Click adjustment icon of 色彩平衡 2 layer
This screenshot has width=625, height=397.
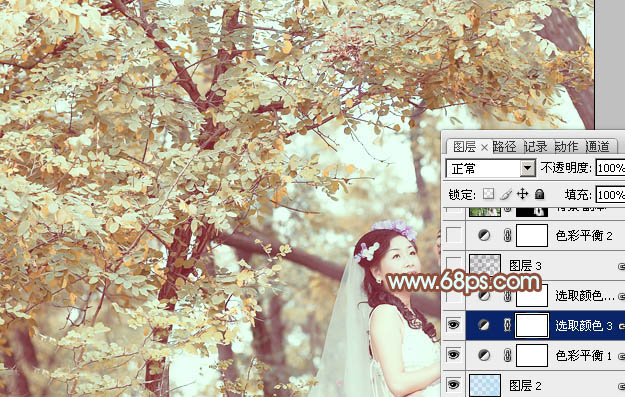484,235
